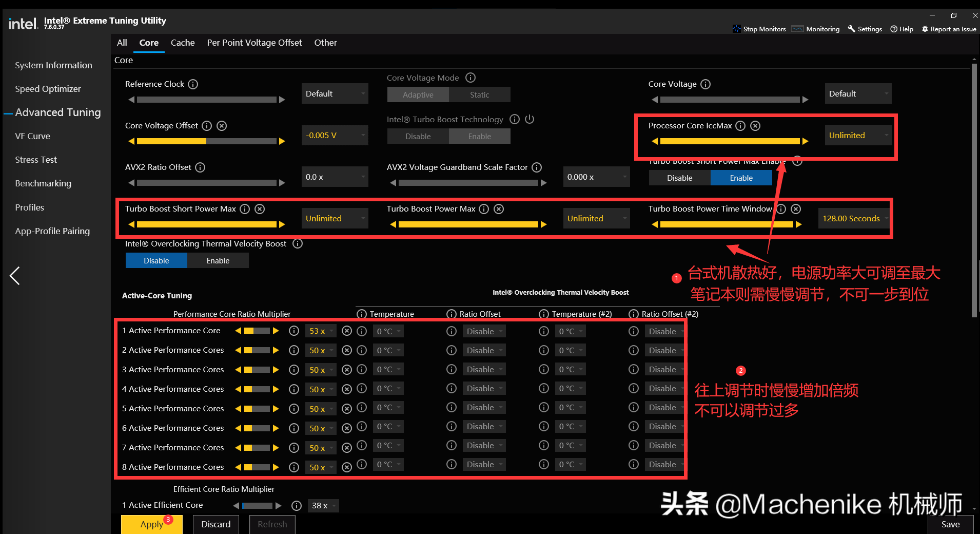
Task: Collapse sidebar with the left chevron arrow
Action: coord(15,276)
